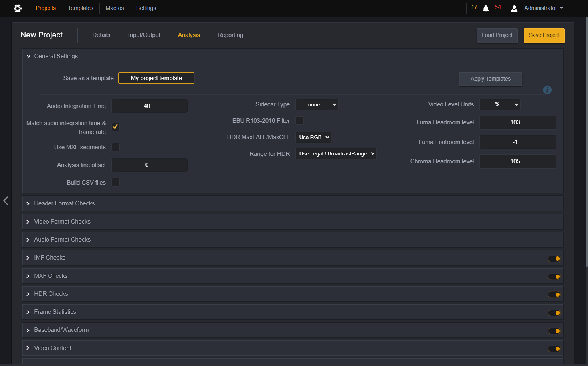Screen dimensions: 588x366
Task: Click the blue info icon
Action: pos(547,90)
